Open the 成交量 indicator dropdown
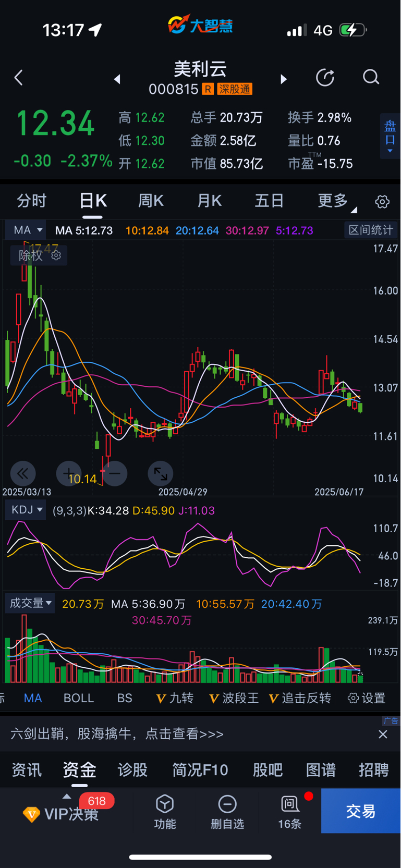The image size is (401, 868). tap(30, 603)
